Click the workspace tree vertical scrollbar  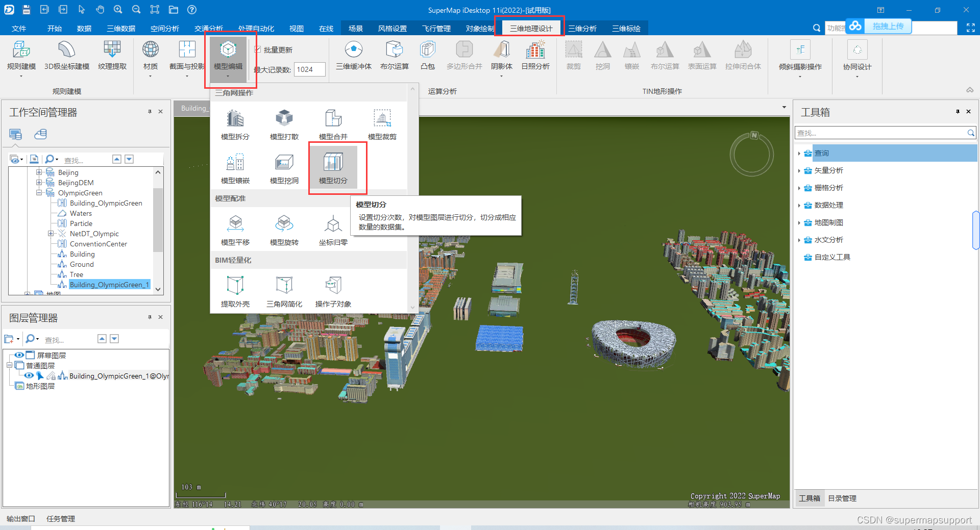point(158,219)
